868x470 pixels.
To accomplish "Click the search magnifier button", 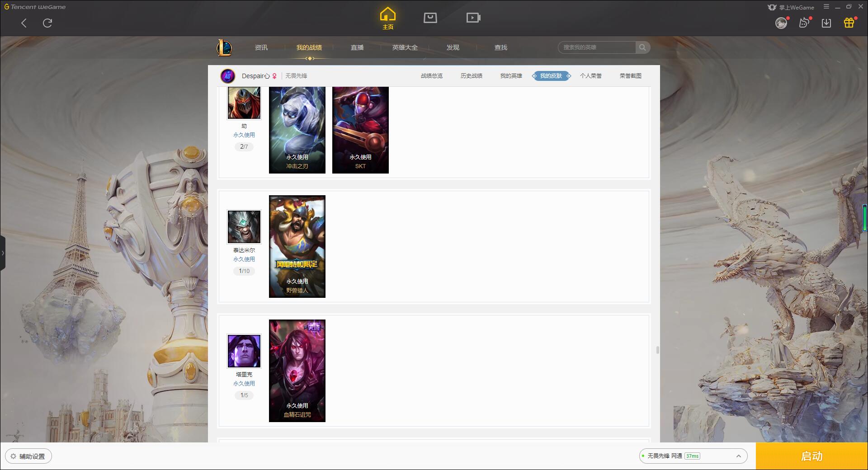I will [642, 47].
